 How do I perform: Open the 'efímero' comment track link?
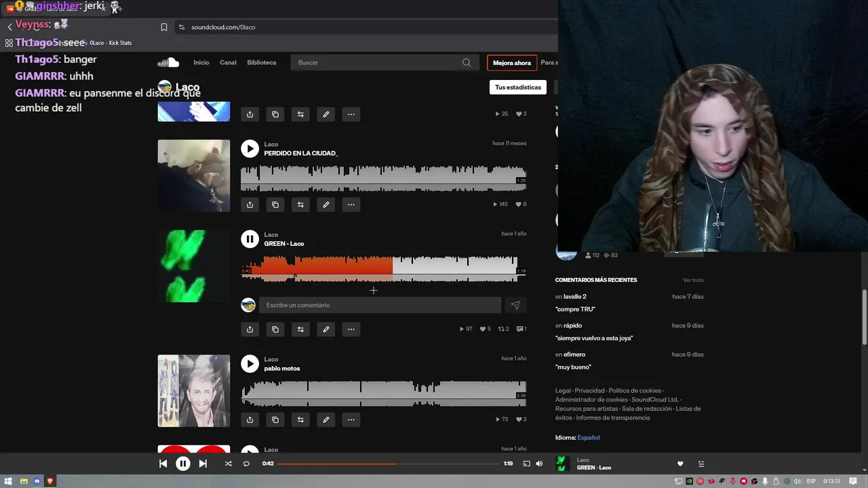574,354
